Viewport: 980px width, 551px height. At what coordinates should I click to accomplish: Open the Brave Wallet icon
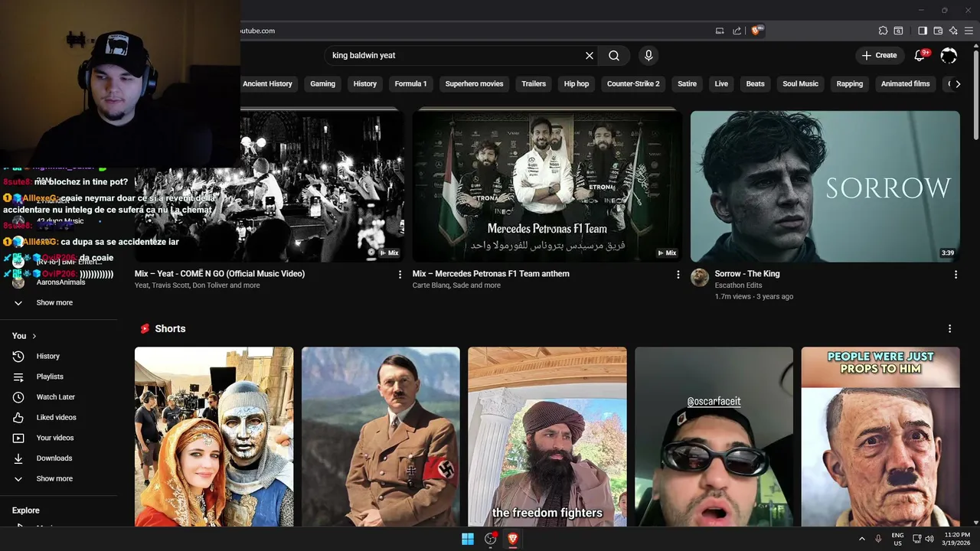(938, 31)
